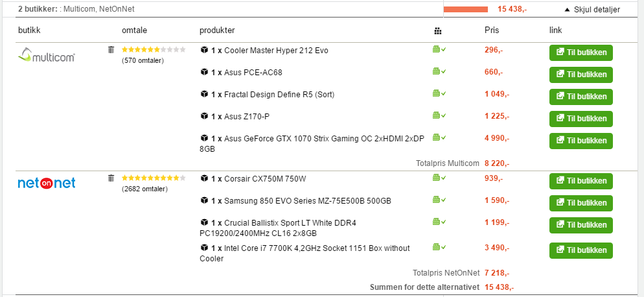Collapse details with Skjul detaljer
The height and width of the screenshot is (297, 644).
[592, 10]
